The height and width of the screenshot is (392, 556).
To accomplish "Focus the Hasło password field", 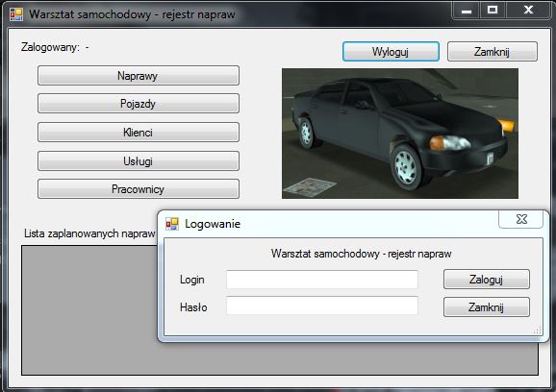I will (x=322, y=306).
